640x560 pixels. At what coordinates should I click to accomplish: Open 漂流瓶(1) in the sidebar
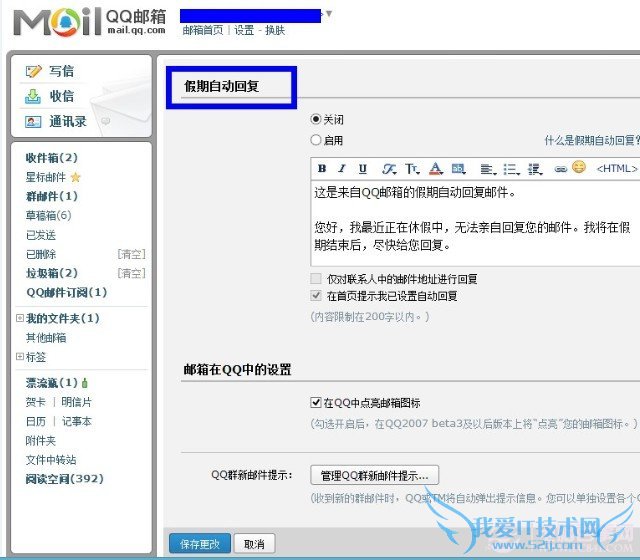(51, 383)
